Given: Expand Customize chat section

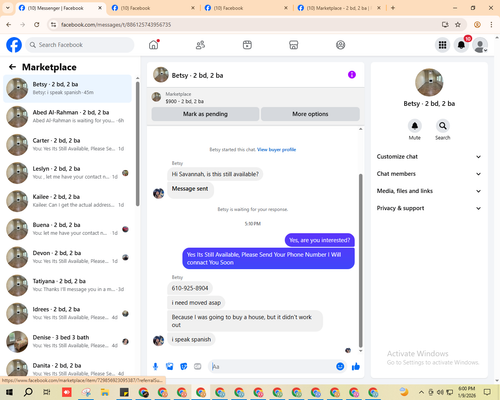Looking at the screenshot, I should pos(429,157).
